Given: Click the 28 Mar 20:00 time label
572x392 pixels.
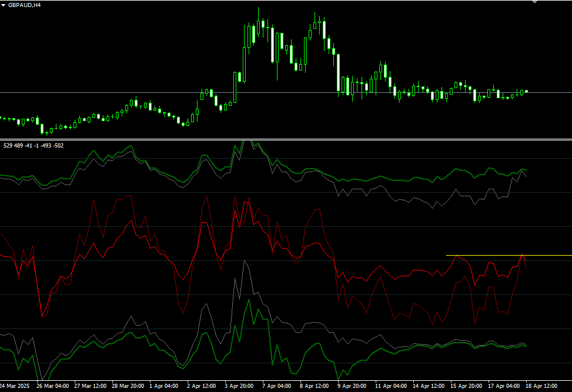Looking at the screenshot, I should pos(128,386).
